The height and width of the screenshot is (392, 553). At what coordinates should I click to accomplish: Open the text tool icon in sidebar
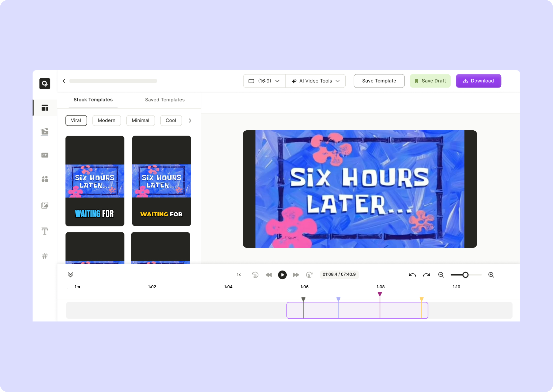point(45,231)
